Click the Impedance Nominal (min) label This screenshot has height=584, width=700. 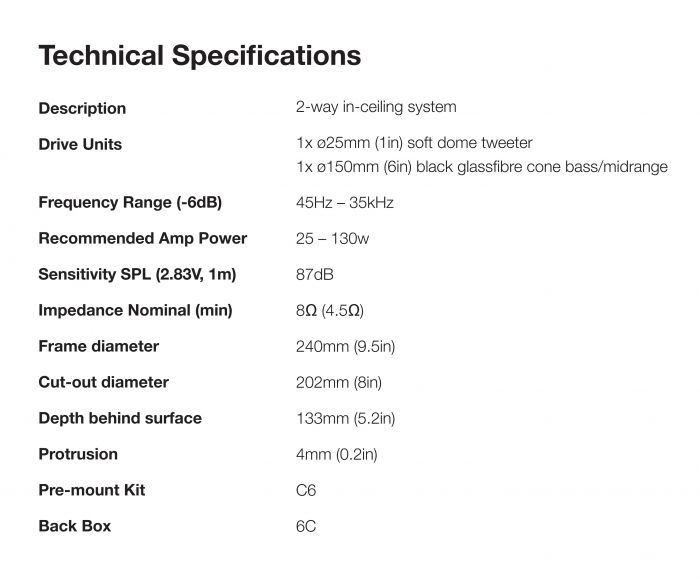135,310
